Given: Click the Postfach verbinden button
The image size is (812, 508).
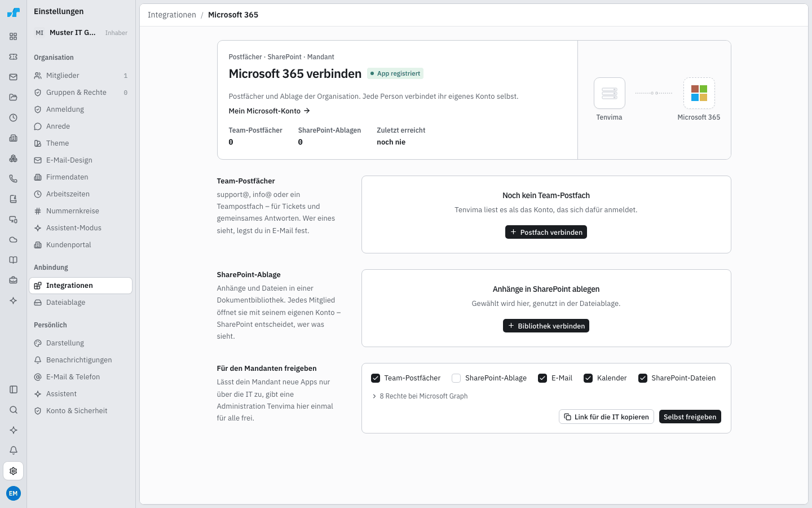Looking at the screenshot, I should [546, 232].
